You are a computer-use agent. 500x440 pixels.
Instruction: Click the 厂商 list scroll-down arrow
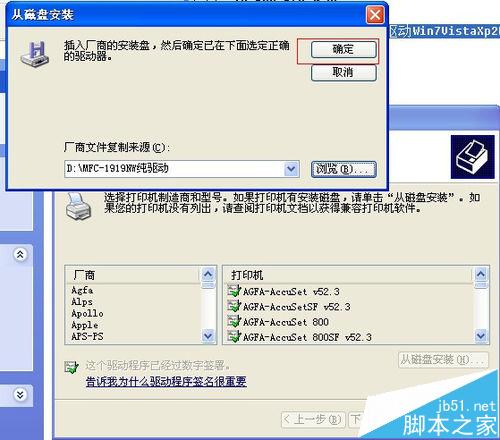pos(208,336)
